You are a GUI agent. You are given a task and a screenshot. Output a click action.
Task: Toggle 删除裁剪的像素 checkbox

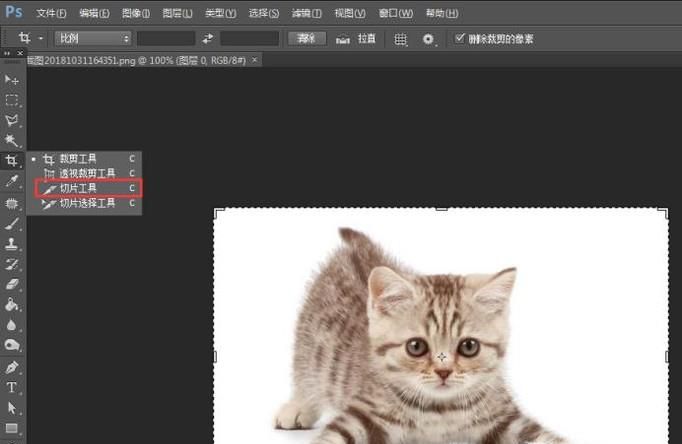pyautogui.click(x=459, y=38)
